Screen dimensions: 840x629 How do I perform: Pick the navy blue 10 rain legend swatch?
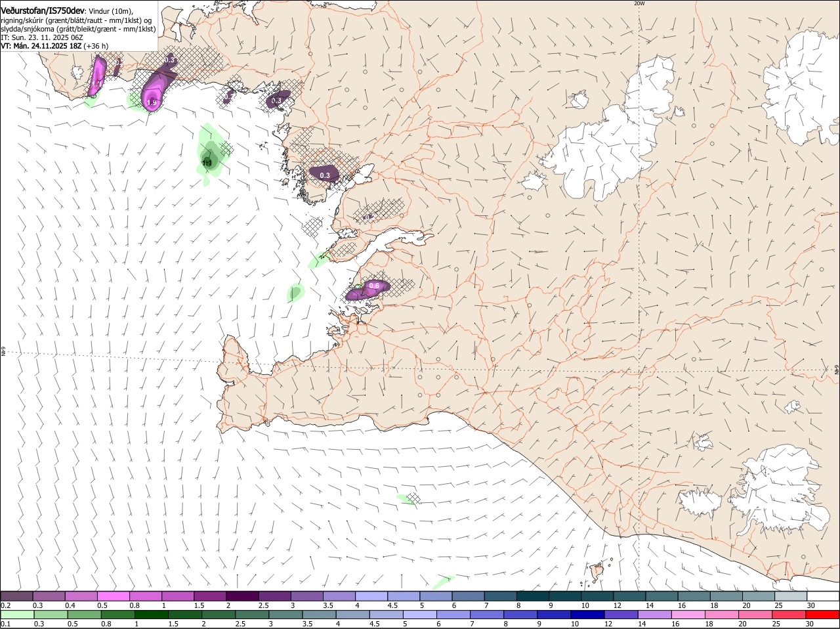(x=587, y=615)
